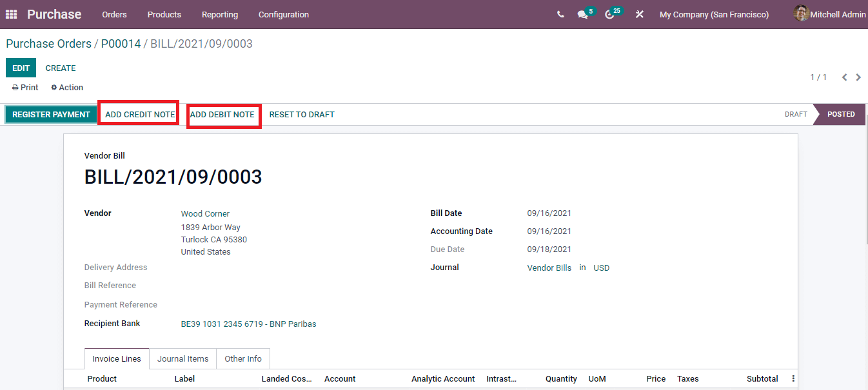This screenshot has height=390, width=868.
Task: Click the Register Payment button
Action: point(51,115)
